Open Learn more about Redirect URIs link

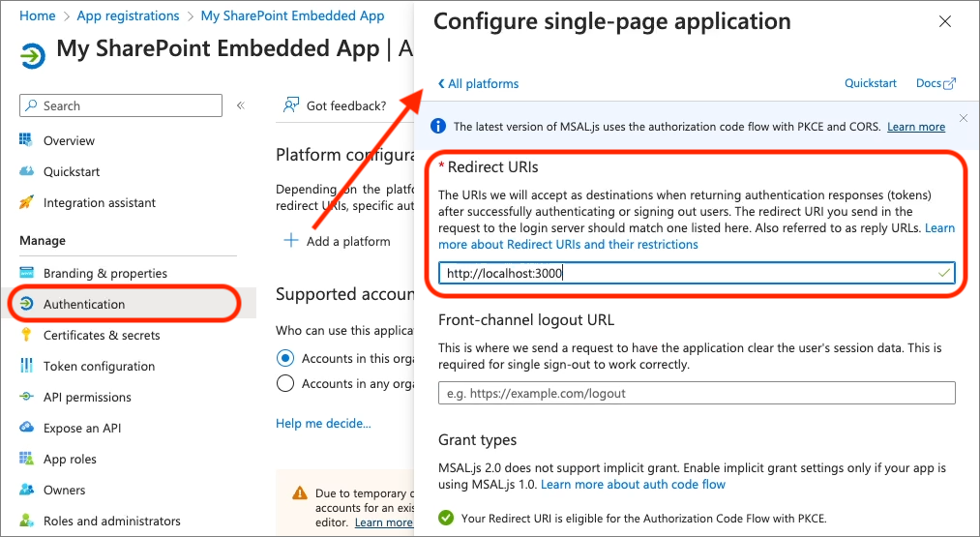pos(568,245)
